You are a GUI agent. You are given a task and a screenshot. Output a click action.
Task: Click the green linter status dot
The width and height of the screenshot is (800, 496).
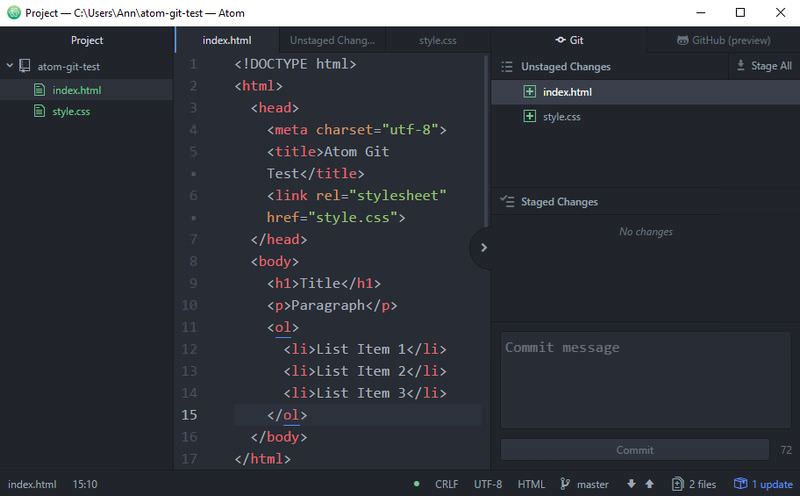417,484
